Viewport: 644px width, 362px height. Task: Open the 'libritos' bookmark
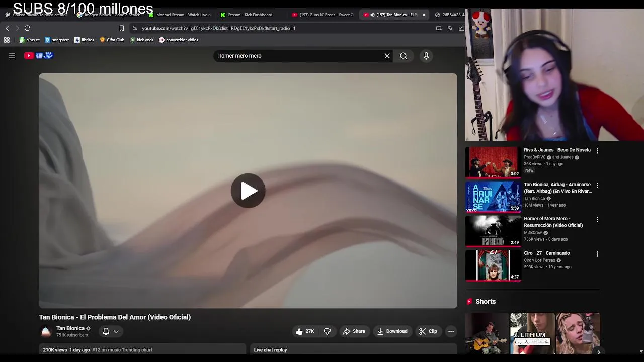click(84, 40)
